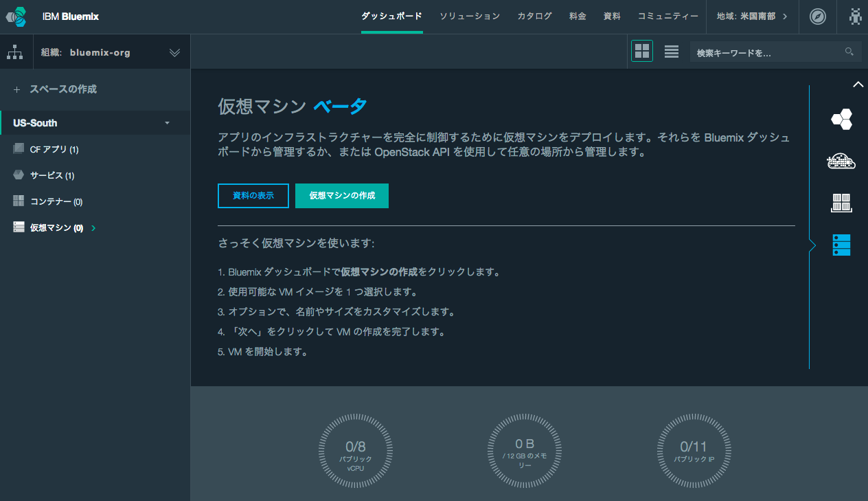Click the 検索キーワード search field
Image resolution: width=868 pixels, height=501 pixels.
coord(775,52)
